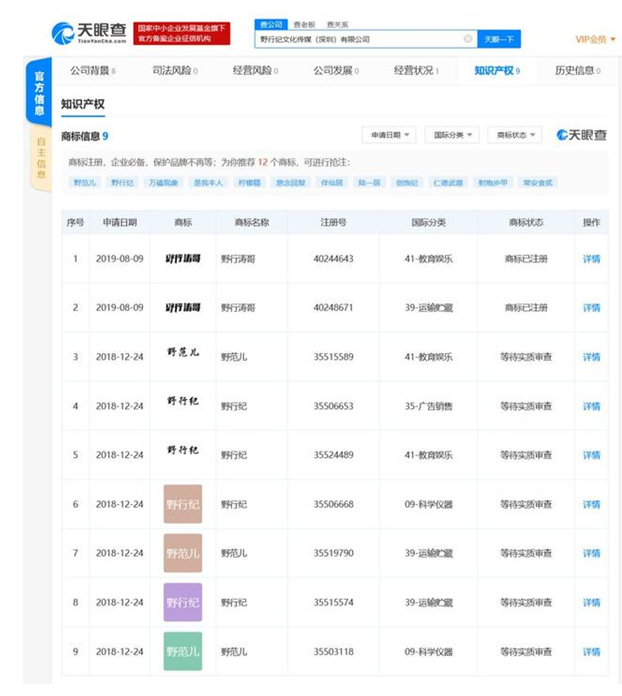Open 详情 for registration 35515589
The height and width of the screenshot is (696, 622).
pos(591,357)
